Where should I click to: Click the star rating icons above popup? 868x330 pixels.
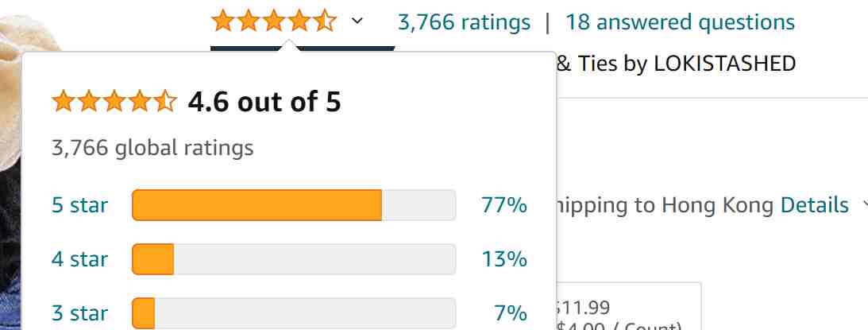pyautogui.click(x=274, y=21)
